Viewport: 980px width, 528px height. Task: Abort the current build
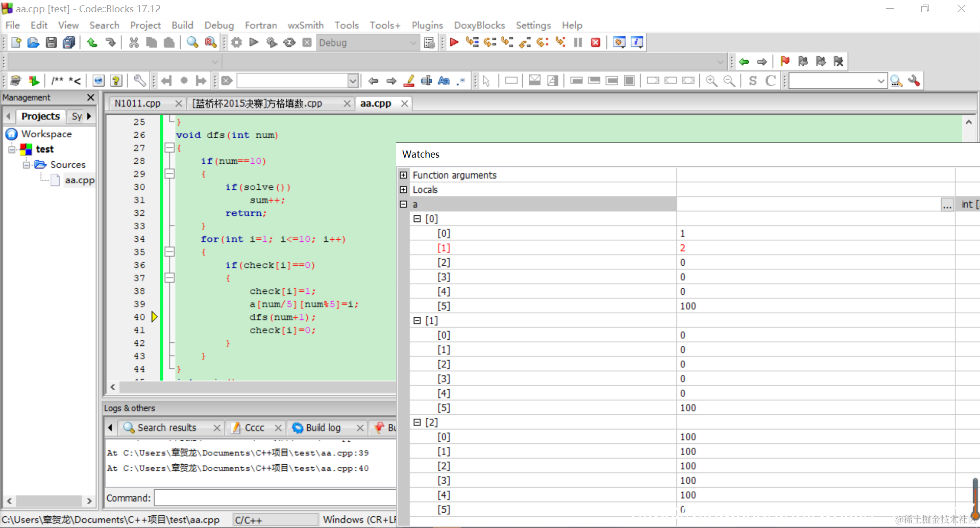click(307, 43)
